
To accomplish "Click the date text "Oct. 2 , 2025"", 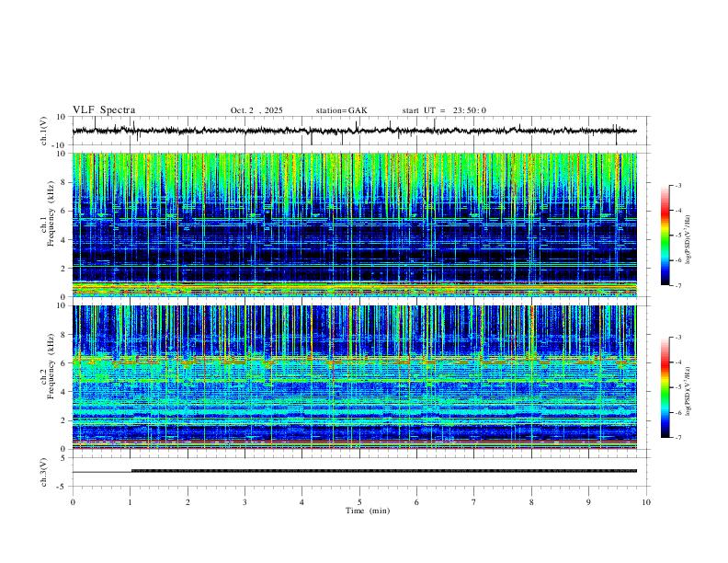I will 256,110.
